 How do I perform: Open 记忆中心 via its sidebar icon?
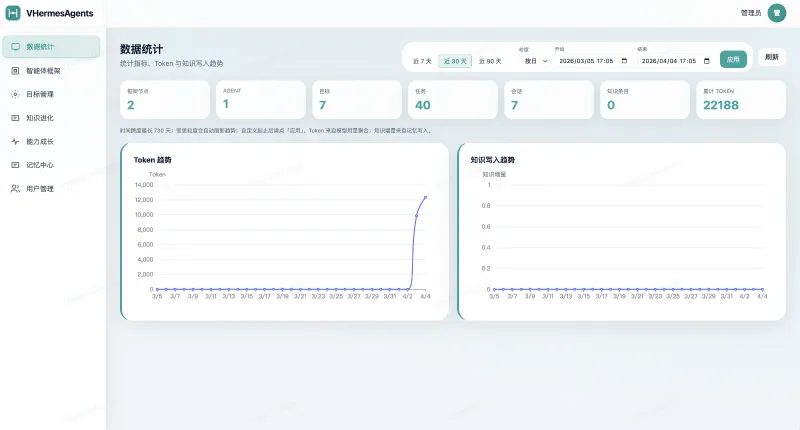pyautogui.click(x=15, y=165)
